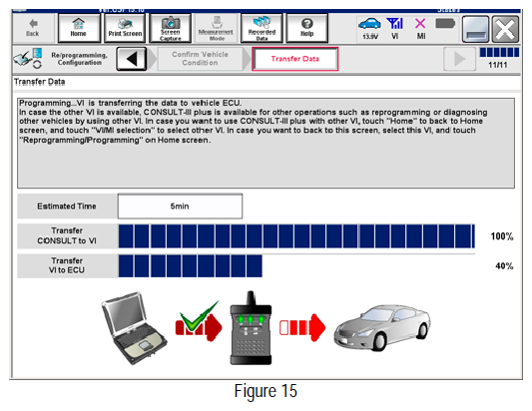Open Recorded Data
532x411 pixels.
(262, 28)
